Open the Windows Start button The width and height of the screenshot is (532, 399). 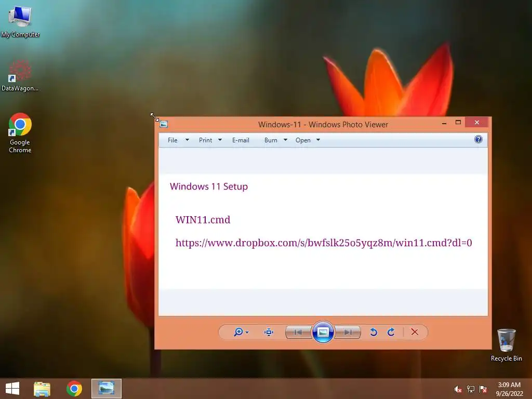(x=12, y=389)
